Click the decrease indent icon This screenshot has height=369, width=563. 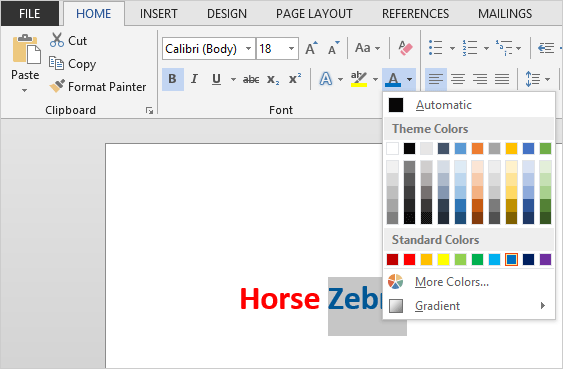tap(546, 48)
